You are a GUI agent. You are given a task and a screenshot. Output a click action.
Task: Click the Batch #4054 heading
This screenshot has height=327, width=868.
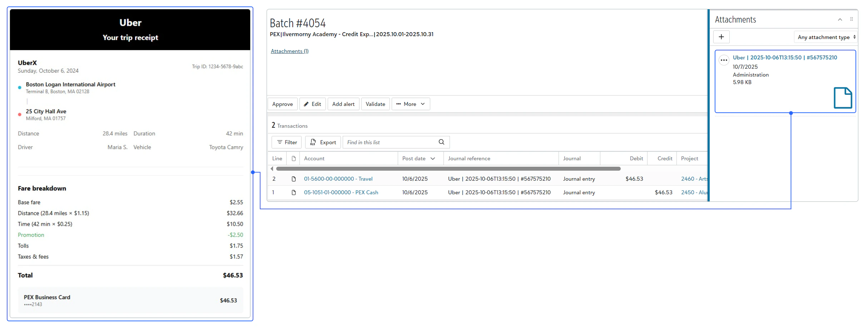pos(298,23)
